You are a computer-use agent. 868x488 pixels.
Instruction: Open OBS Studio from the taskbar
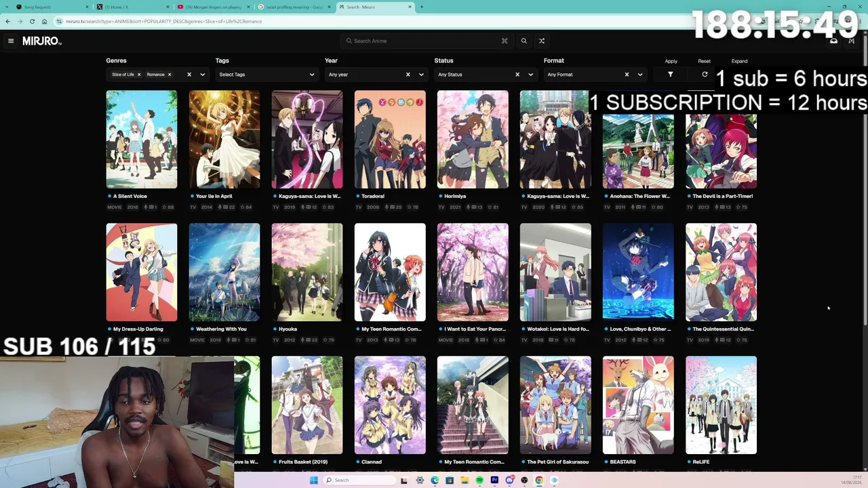click(524, 481)
